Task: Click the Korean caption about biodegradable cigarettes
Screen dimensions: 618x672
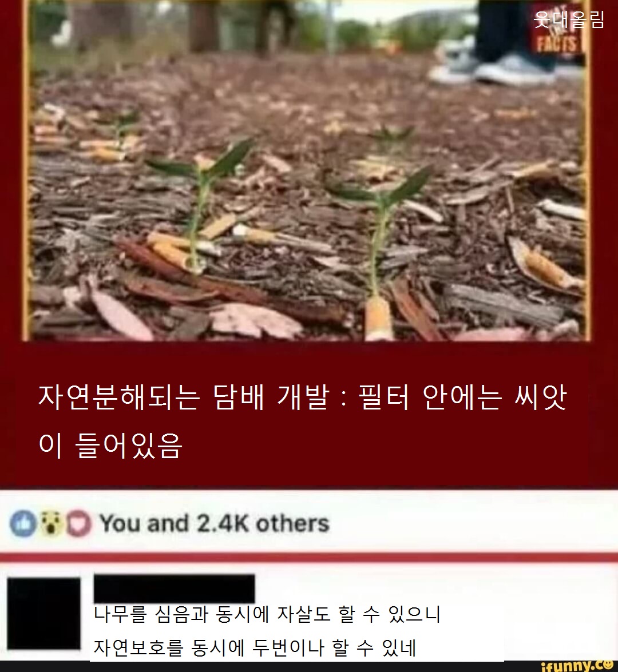Action: pyautogui.click(x=303, y=422)
